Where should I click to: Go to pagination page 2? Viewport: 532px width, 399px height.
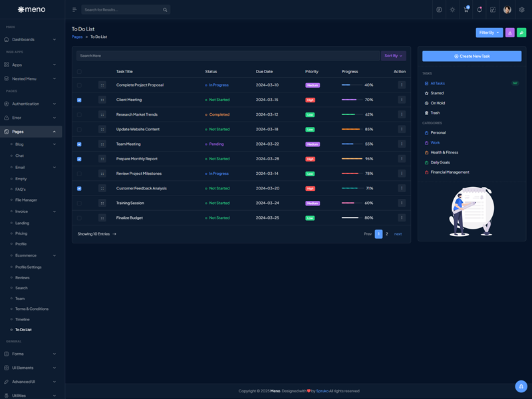tap(387, 234)
